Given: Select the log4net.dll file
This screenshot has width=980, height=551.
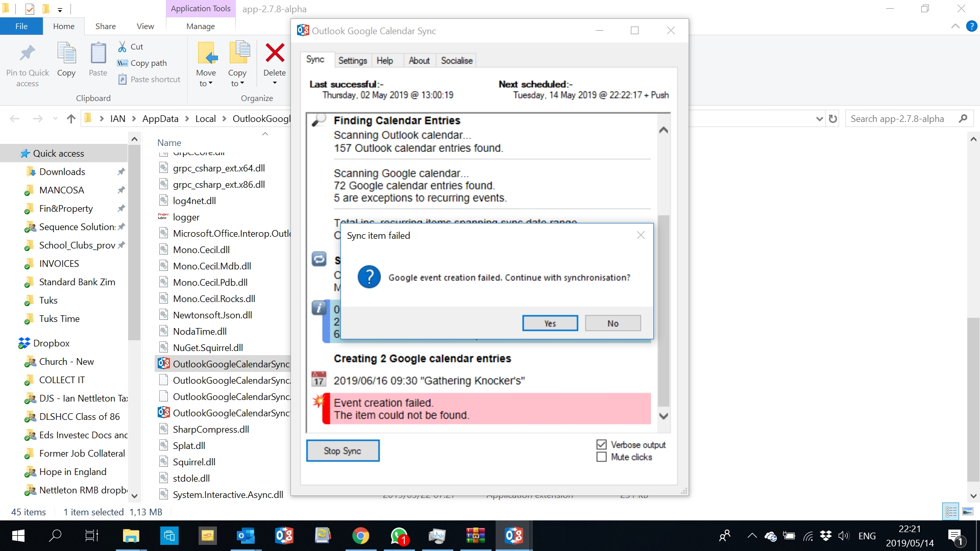Looking at the screenshot, I should tap(194, 201).
